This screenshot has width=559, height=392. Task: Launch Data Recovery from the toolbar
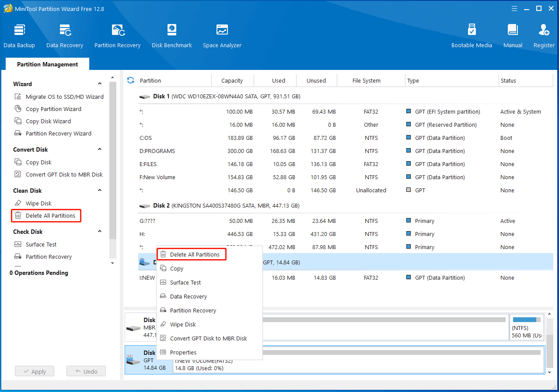coord(65,36)
